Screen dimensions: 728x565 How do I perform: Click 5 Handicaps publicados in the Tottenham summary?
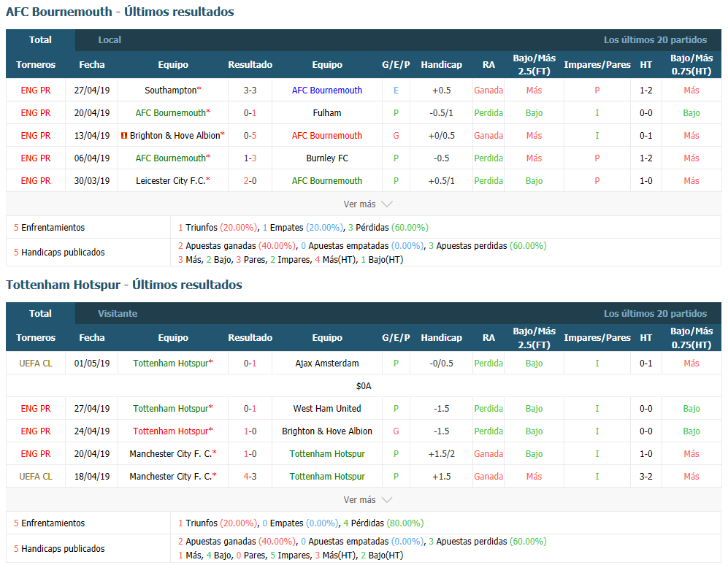click(59, 549)
